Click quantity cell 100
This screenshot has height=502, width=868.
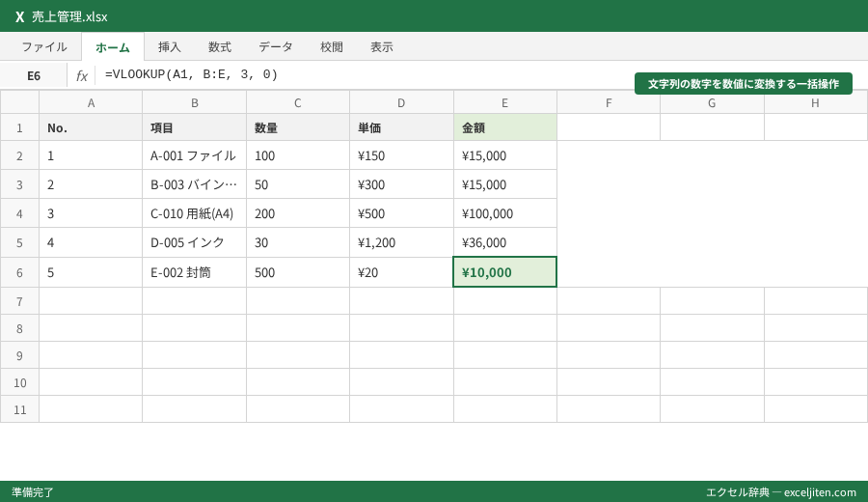(298, 155)
